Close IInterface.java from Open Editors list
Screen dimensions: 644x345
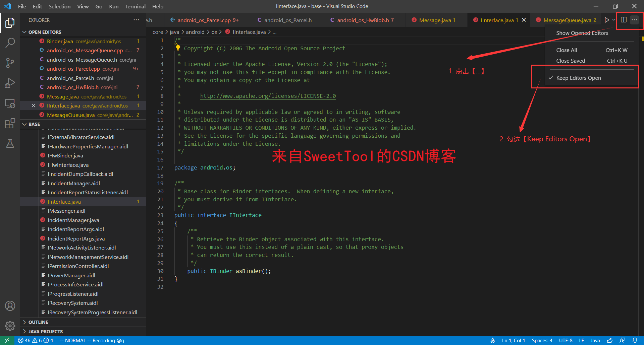point(33,106)
